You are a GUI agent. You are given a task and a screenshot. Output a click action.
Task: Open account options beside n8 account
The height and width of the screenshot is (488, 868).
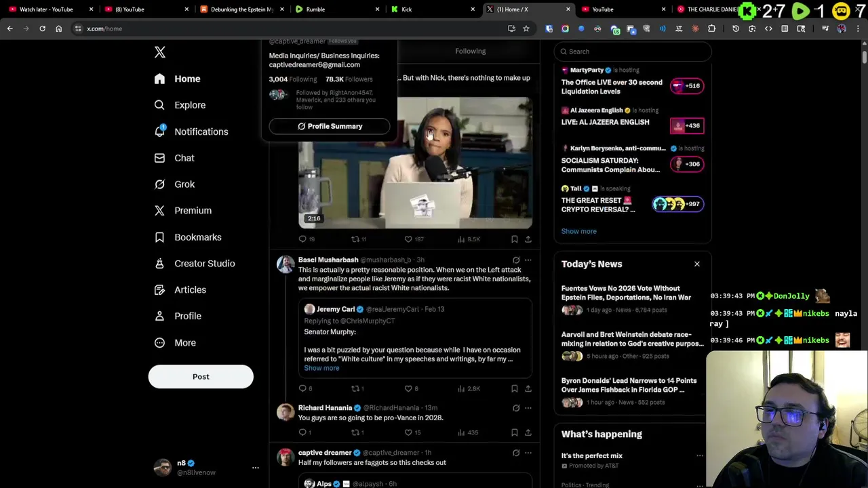click(256, 468)
